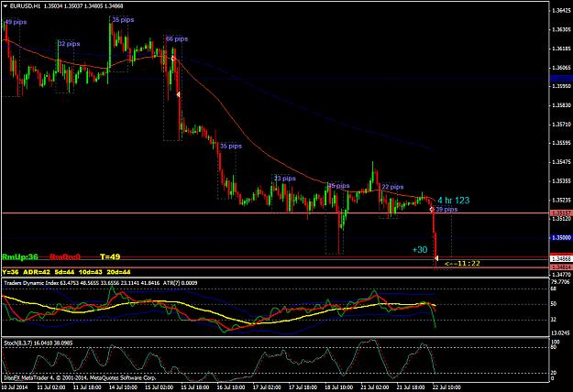Click the '17 Jul 02:00' time label

267,387
